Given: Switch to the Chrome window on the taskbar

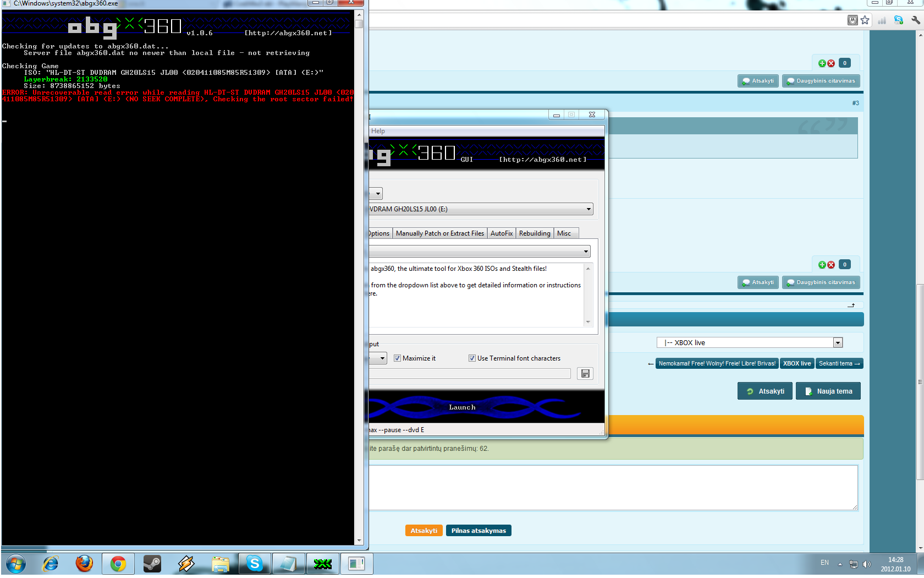Looking at the screenshot, I should pos(118,564).
